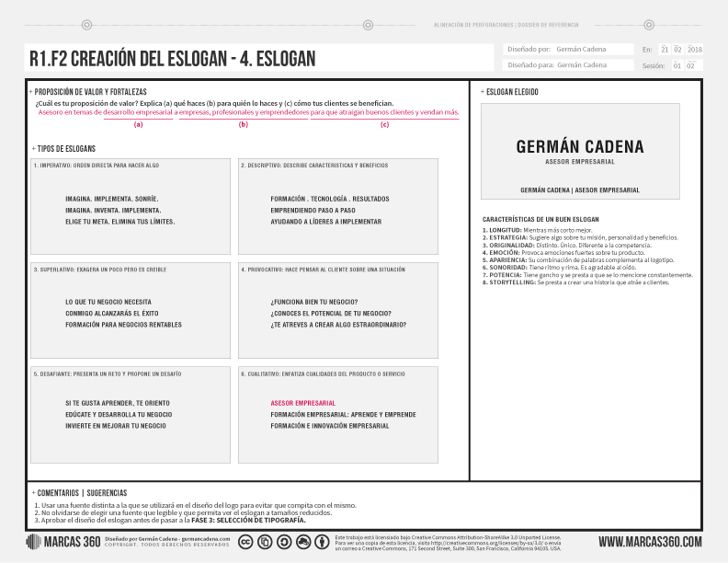Select '¿Conoces el potencial de tu negocio?'

(331, 314)
